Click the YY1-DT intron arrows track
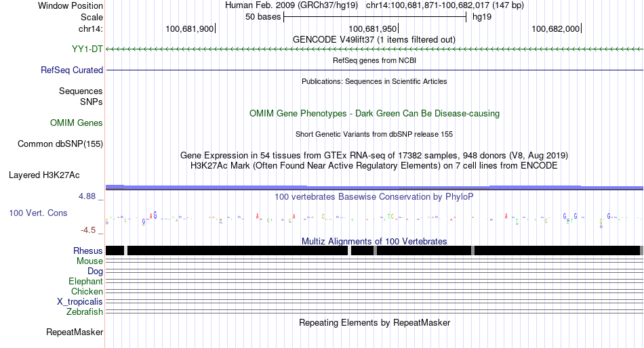The image size is (644, 348). [374, 49]
